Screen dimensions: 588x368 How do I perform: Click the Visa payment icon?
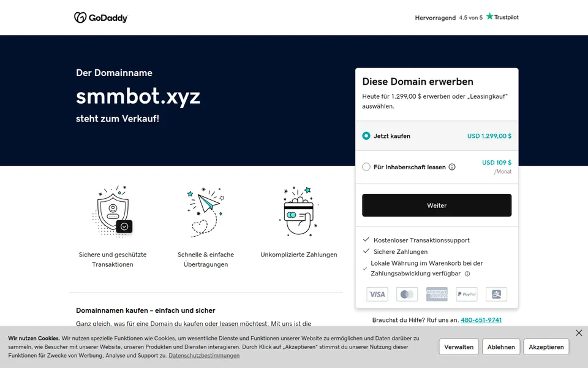pos(377,294)
